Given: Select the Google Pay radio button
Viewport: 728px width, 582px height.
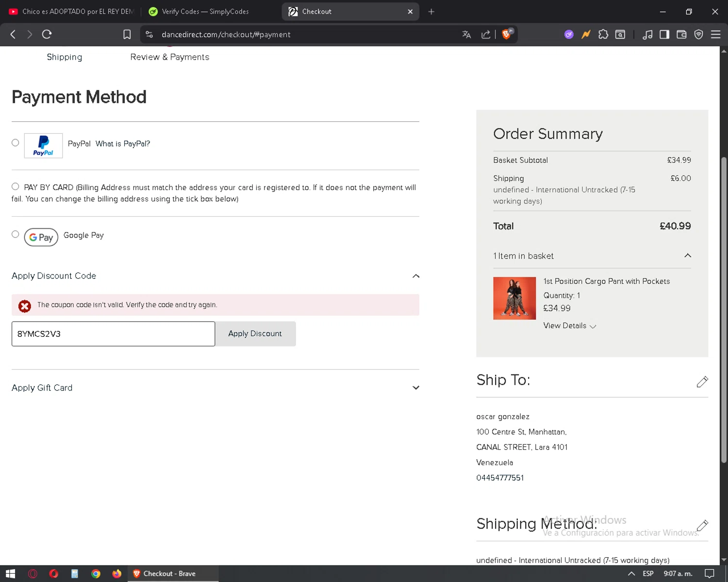Looking at the screenshot, I should click(16, 234).
